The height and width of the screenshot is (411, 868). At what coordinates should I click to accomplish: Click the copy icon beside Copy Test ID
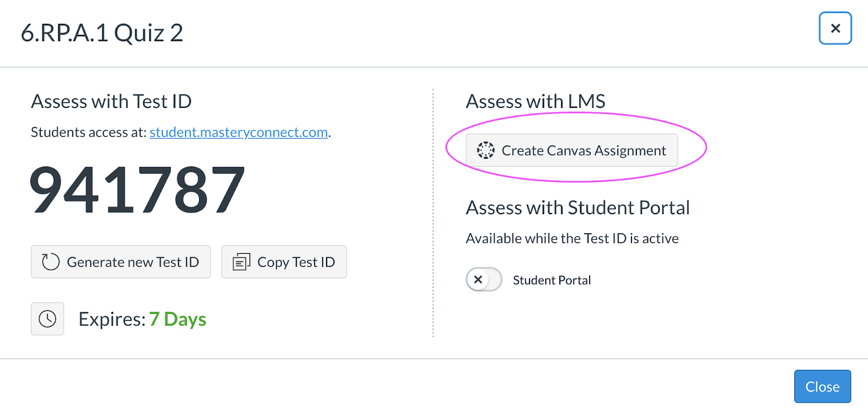point(241,262)
